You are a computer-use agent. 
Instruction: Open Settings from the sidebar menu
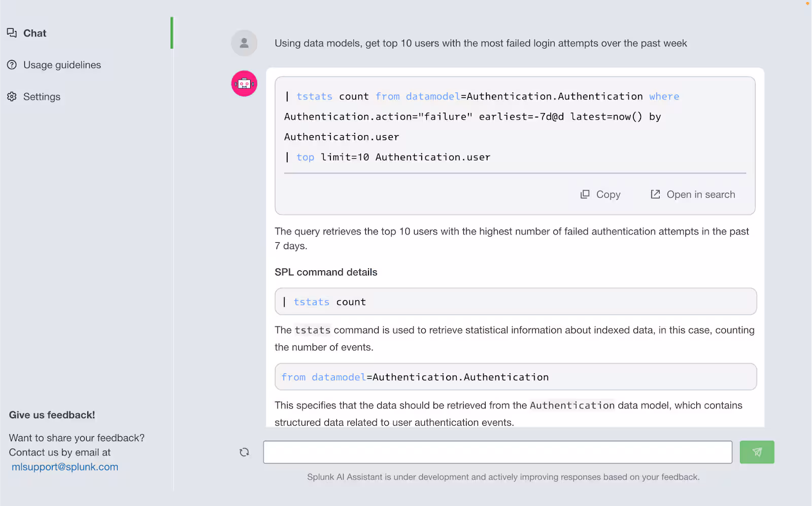[42, 96]
